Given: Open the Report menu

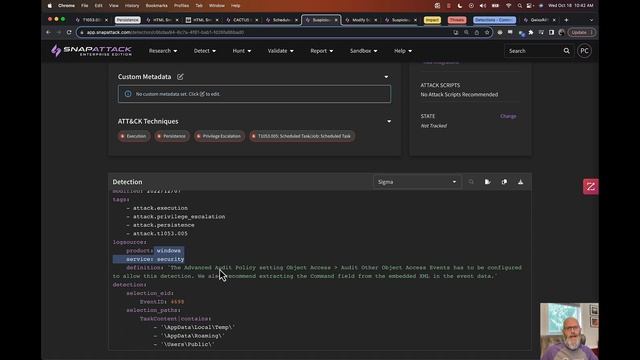Looking at the screenshot, I should click(322, 51).
